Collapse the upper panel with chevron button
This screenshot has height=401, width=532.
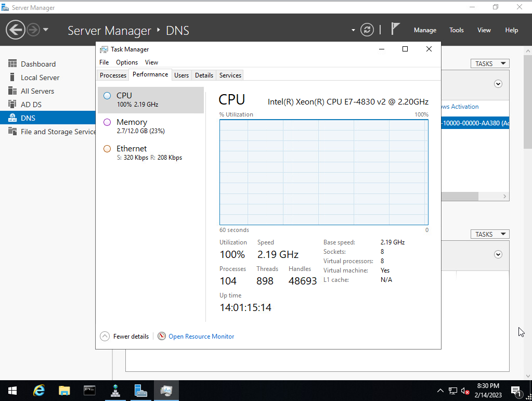coord(498,84)
